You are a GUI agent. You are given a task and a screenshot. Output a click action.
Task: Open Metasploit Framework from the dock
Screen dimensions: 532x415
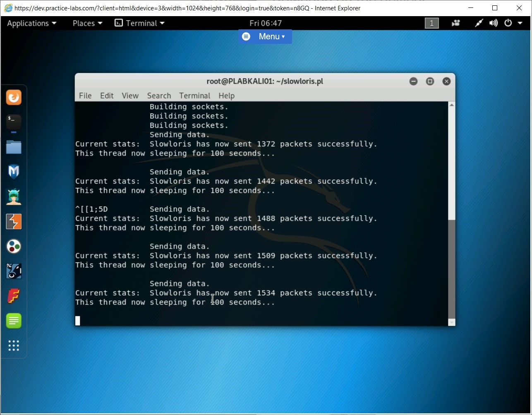tap(14, 172)
